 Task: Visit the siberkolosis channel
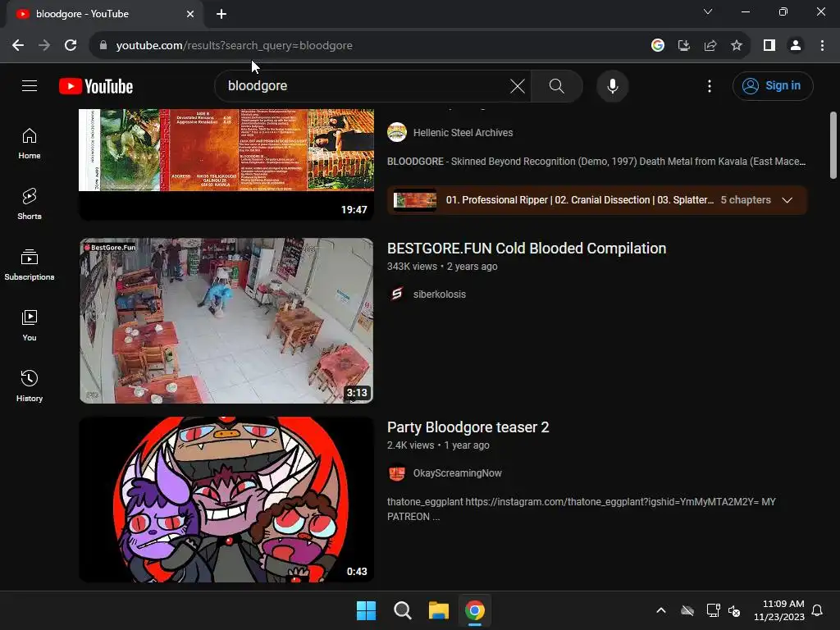click(x=440, y=294)
